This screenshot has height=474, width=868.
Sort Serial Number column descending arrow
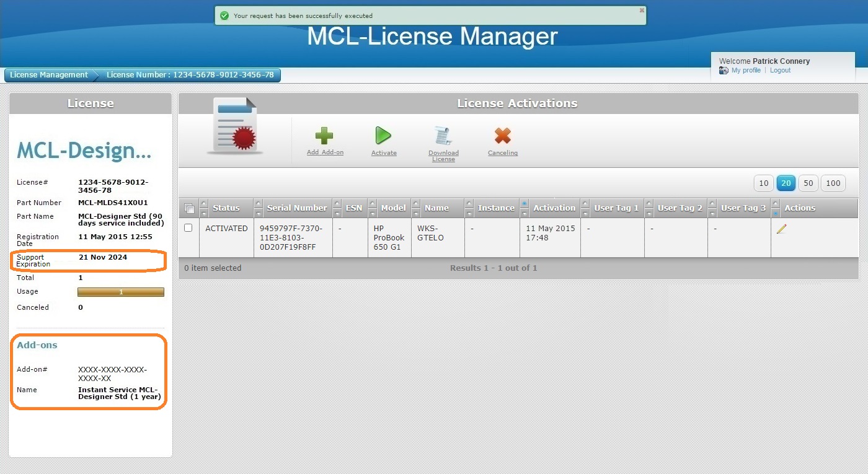[x=259, y=213]
